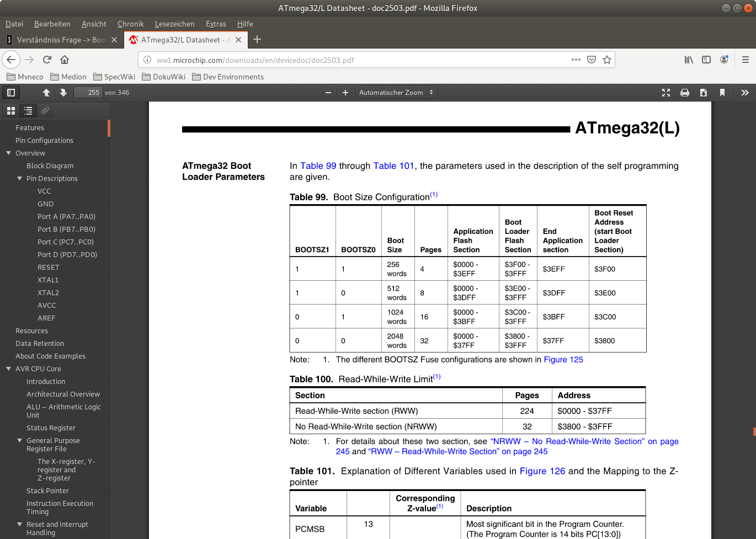
Task: Open the Chronik menu
Action: pyautogui.click(x=131, y=24)
